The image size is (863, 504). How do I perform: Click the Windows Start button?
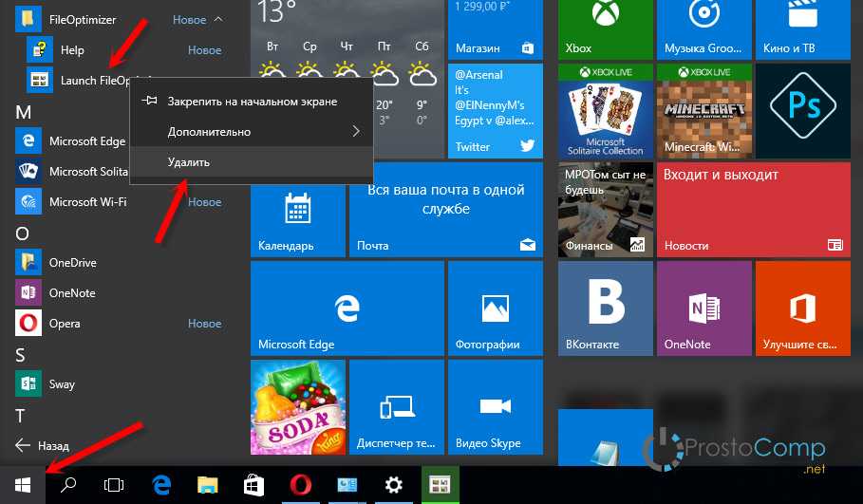click(x=23, y=485)
